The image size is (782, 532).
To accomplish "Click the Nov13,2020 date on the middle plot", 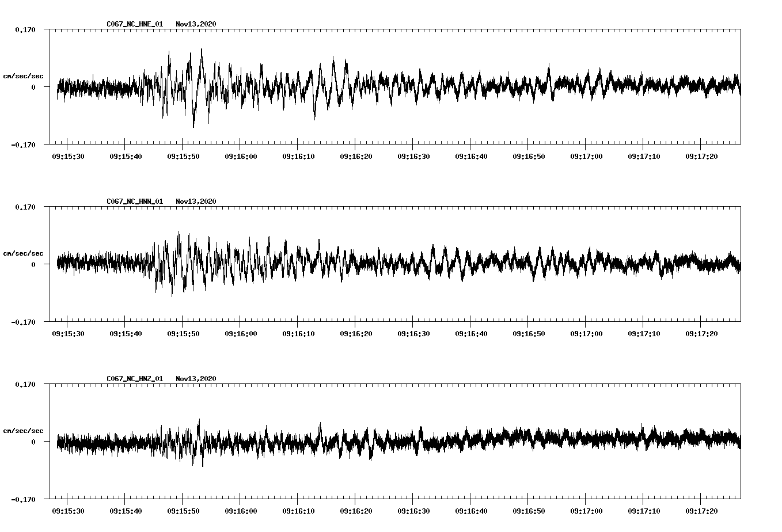I will (x=196, y=202).
